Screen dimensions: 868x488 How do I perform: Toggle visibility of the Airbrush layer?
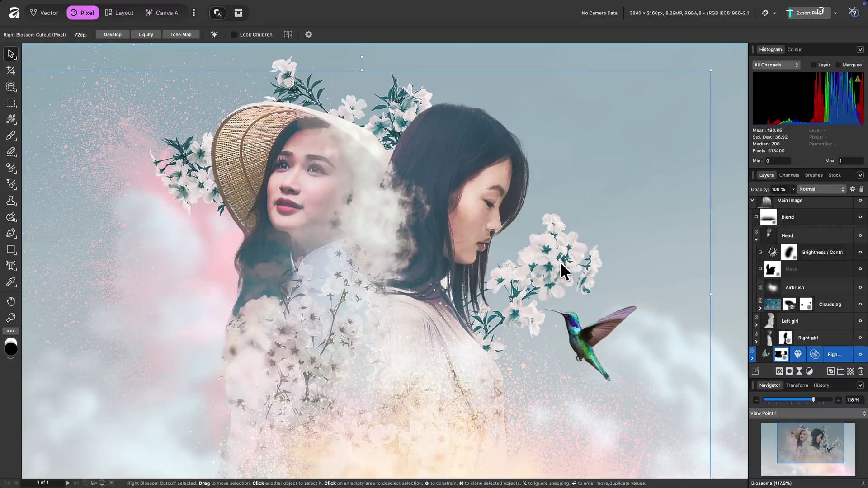click(860, 287)
